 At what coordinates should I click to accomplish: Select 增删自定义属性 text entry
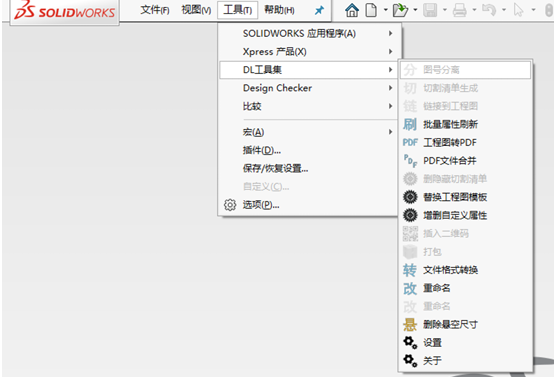(x=455, y=215)
